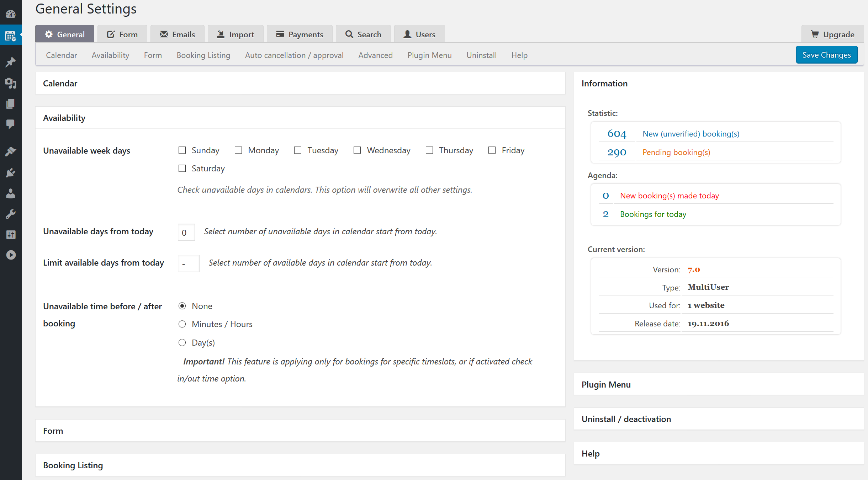Click the Unavailable days from today field
The image size is (868, 480).
(186, 232)
